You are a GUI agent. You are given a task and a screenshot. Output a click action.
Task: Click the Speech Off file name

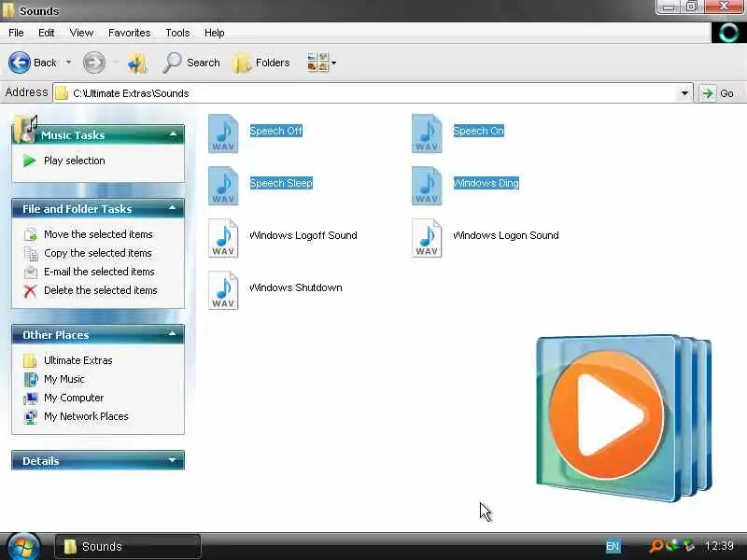click(x=275, y=131)
